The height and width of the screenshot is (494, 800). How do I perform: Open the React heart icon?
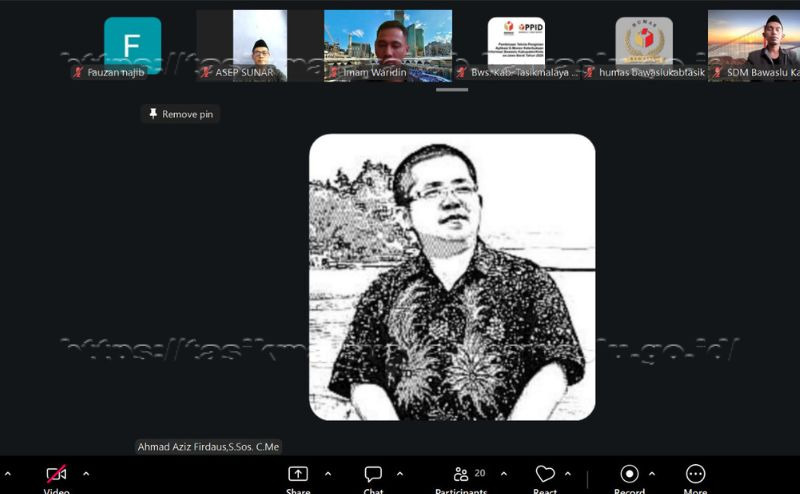545,474
